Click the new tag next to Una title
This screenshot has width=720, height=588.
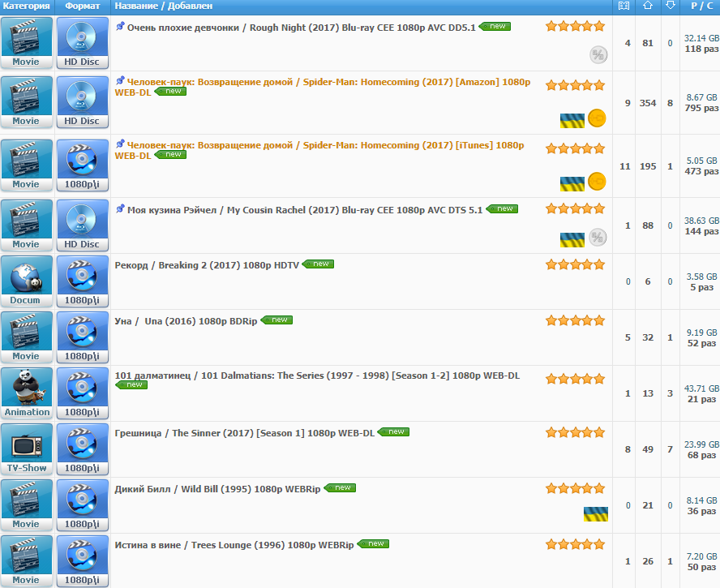pos(276,320)
